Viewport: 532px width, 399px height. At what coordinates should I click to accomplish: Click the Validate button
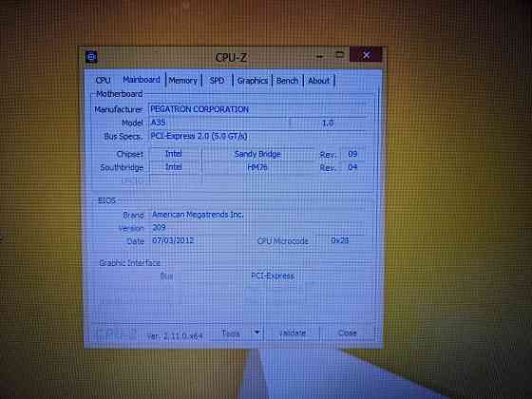click(x=293, y=333)
